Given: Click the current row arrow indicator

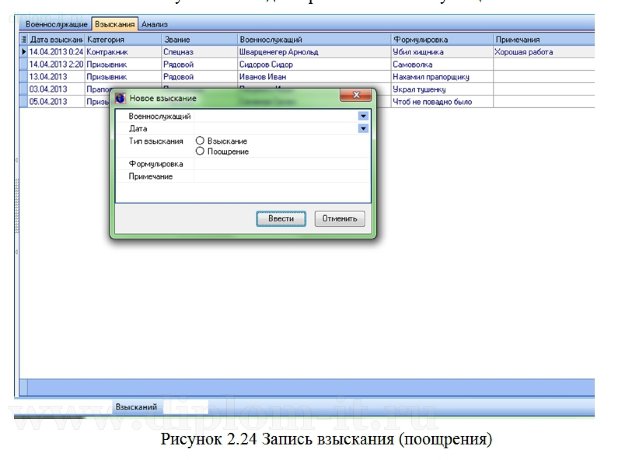Looking at the screenshot, I should [24, 52].
